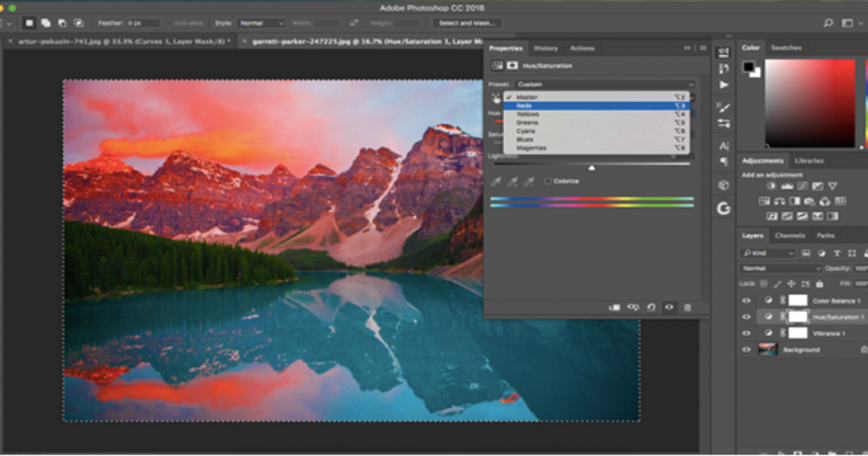This screenshot has height=456, width=868.
Task: Select the add-to-sample eyedropper tool
Action: pos(513,181)
